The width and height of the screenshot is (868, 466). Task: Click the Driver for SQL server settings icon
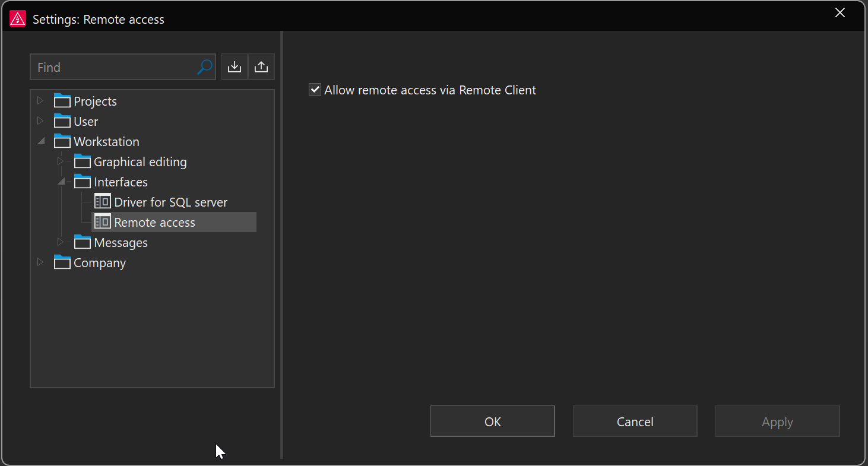tap(103, 201)
